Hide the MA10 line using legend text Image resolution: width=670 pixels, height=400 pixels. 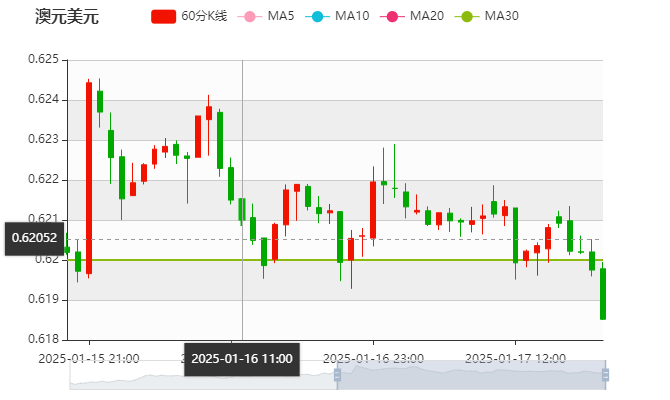point(352,16)
